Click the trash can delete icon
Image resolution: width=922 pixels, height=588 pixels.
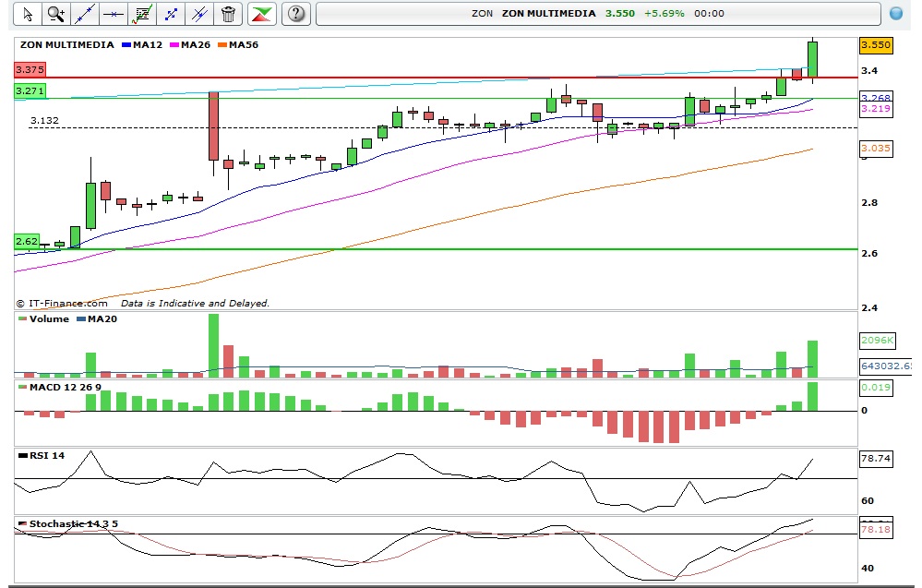coord(228,14)
